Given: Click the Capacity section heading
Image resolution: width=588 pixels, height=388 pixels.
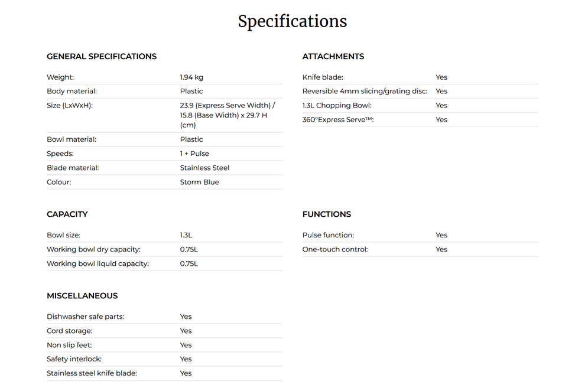Looking at the screenshot, I should tap(67, 214).
